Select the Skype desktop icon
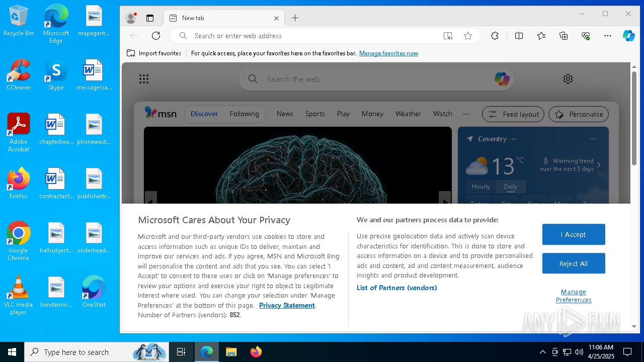This screenshot has height=362, width=644. click(x=56, y=75)
